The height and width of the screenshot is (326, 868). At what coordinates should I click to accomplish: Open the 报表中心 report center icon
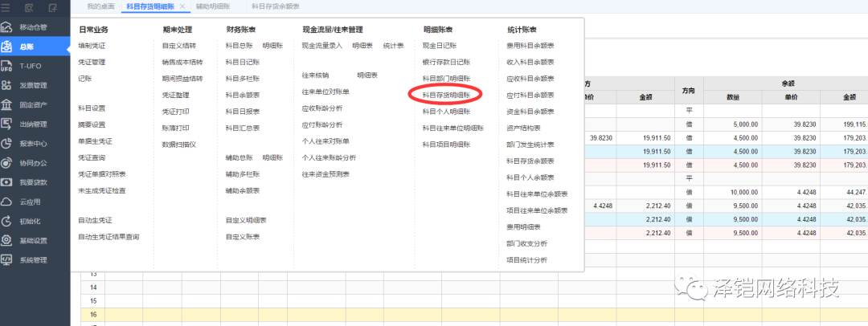[7, 144]
